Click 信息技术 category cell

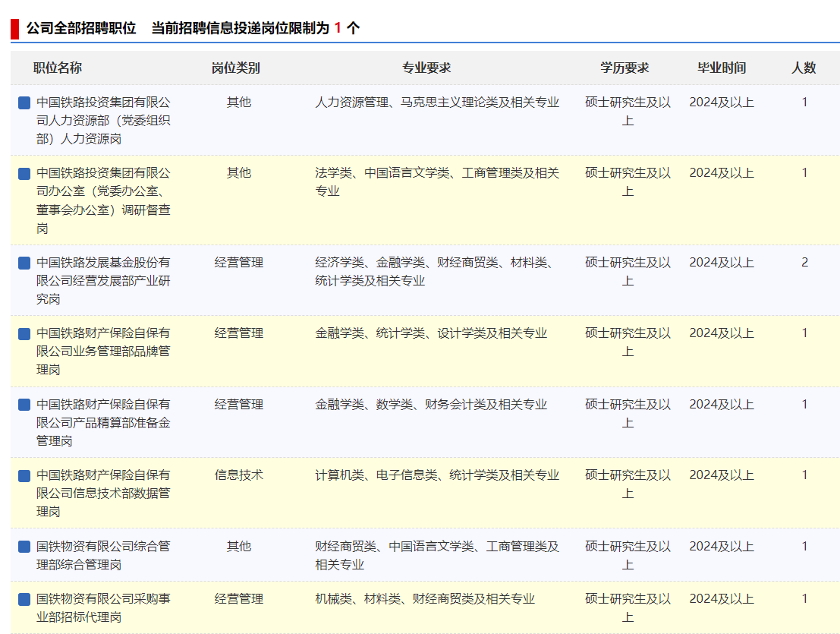pos(239,475)
